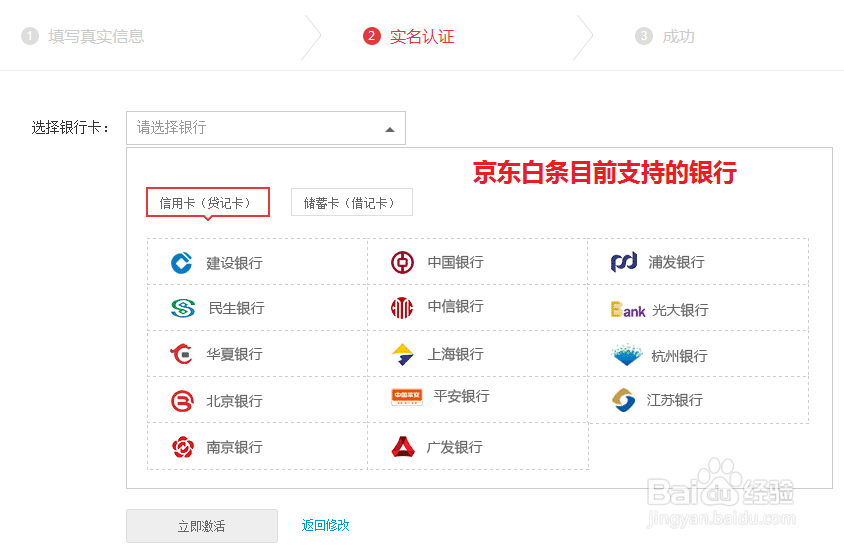Choose 建设银行 from the bank list
Screen dimensions: 844x548
click(257, 262)
